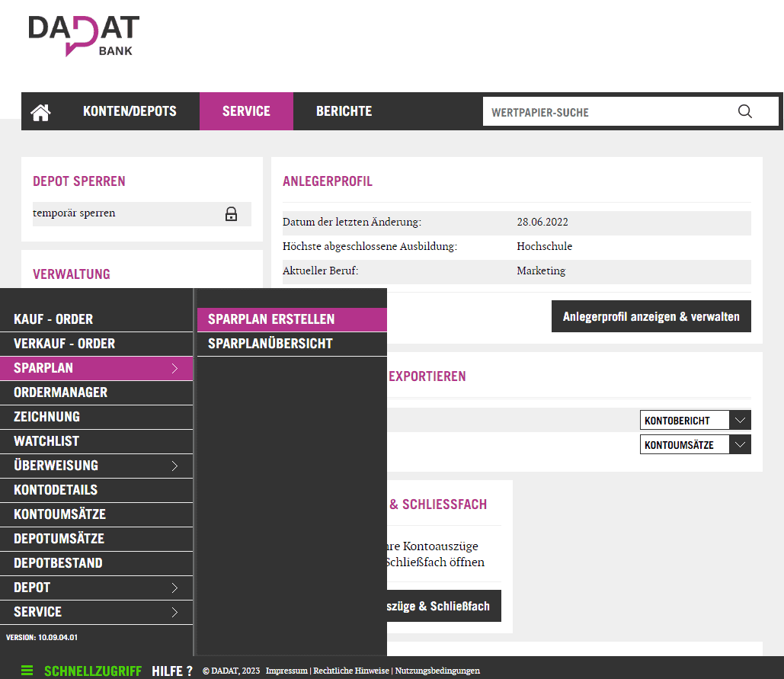This screenshot has height=679, width=784.
Task: Open the Kontoumsätze dropdown
Action: click(x=740, y=445)
